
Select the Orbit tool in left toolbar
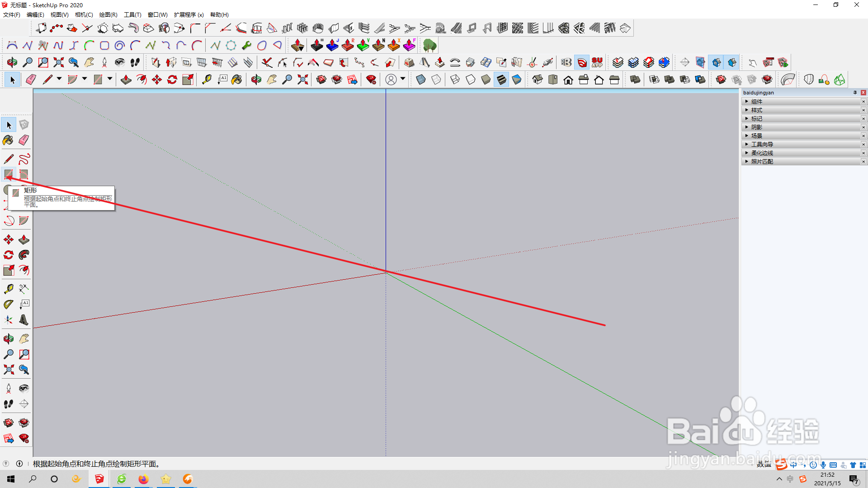click(x=9, y=339)
